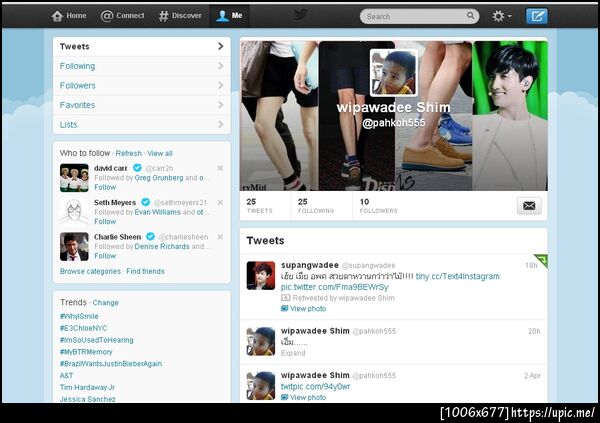Select Tweets in the profile sidebar
The image size is (600, 423).
tap(142, 47)
